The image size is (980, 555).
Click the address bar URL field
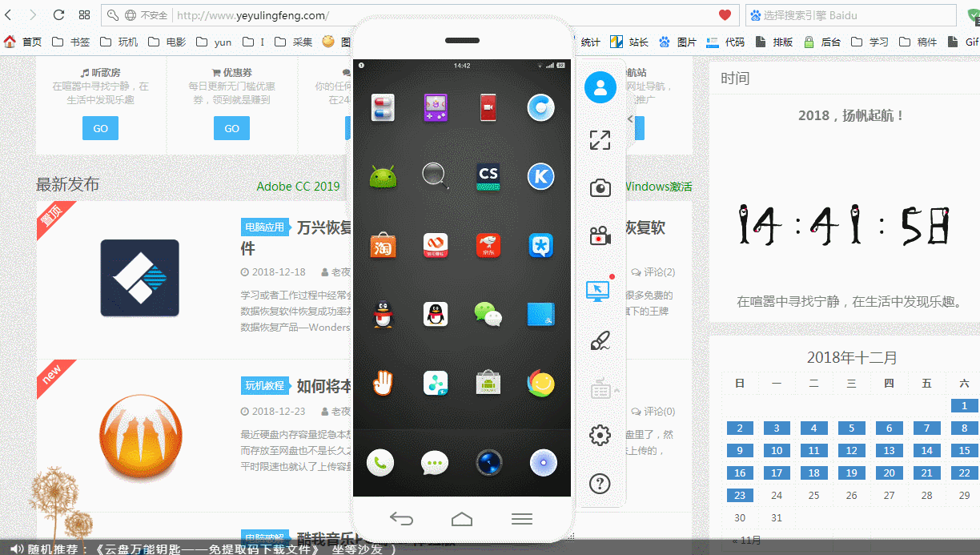(x=420, y=15)
